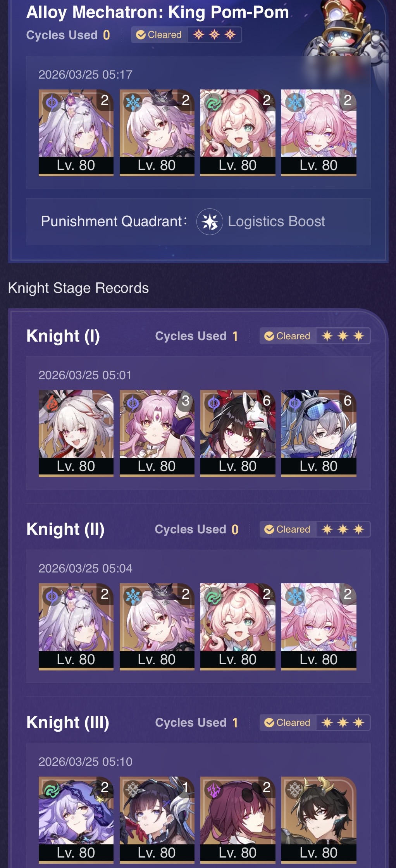Open the horned character in Knight (III)
The image size is (396, 868).
pos(319,820)
